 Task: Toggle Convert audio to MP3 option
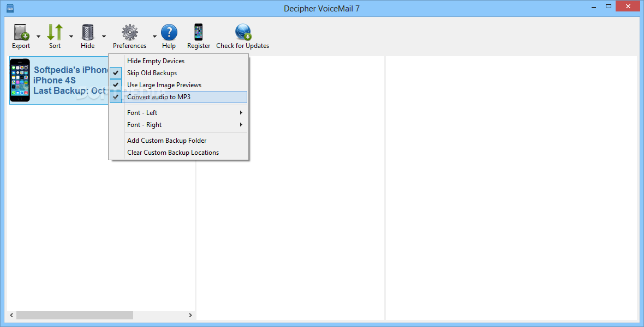point(178,97)
